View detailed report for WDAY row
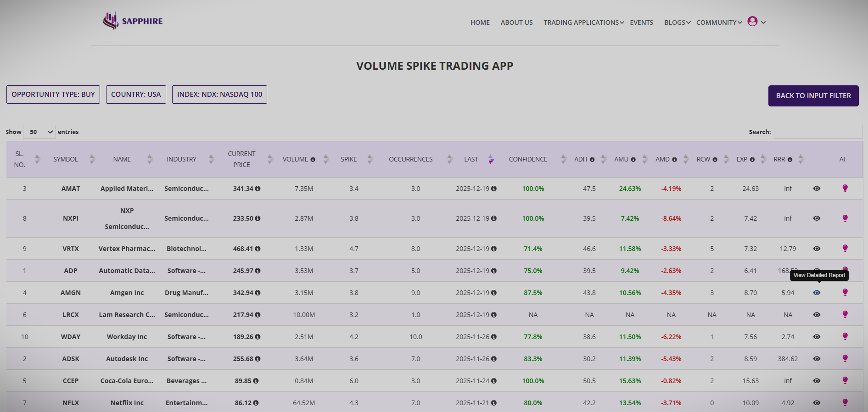 (x=817, y=337)
